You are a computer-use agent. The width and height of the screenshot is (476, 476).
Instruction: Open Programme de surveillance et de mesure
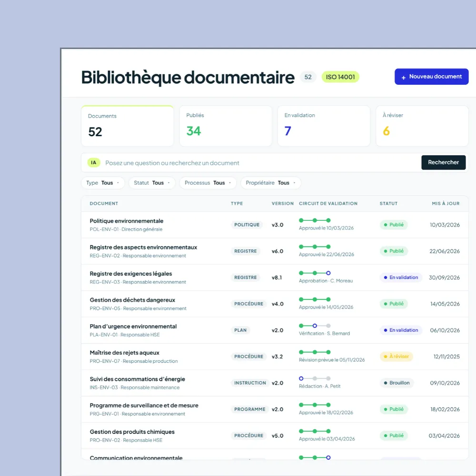click(x=144, y=406)
